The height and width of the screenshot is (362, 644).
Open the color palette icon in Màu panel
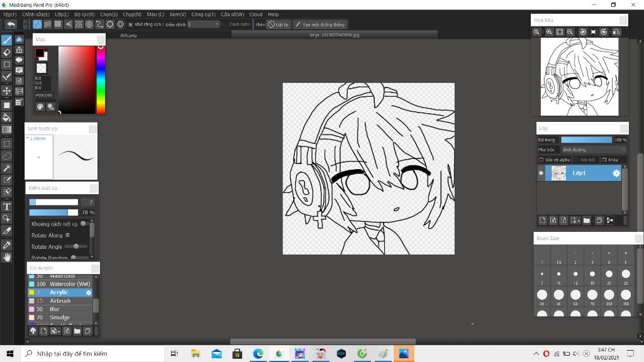coord(40,107)
